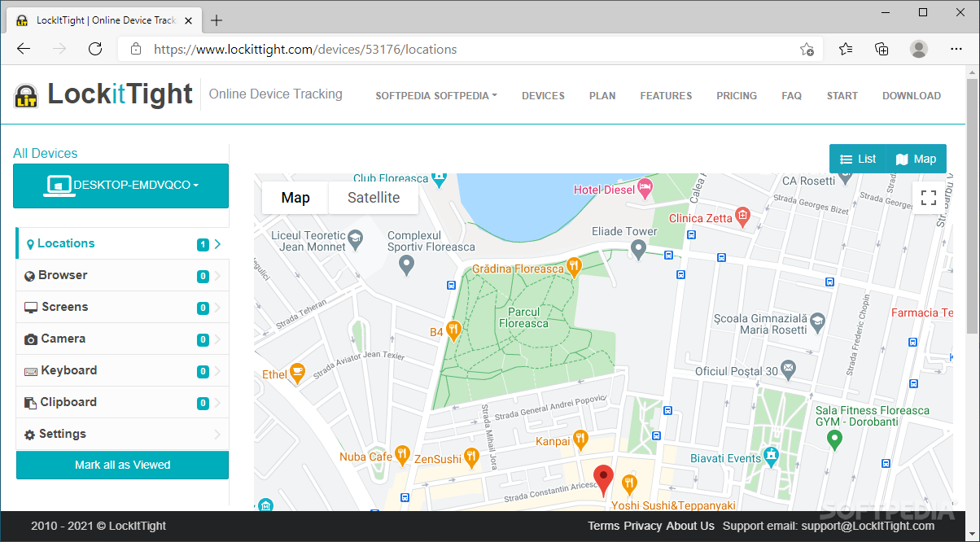The image size is (980, 542).
Task: Click the Nuba Cafe restaurant marker
Action: tap(401, 454)
